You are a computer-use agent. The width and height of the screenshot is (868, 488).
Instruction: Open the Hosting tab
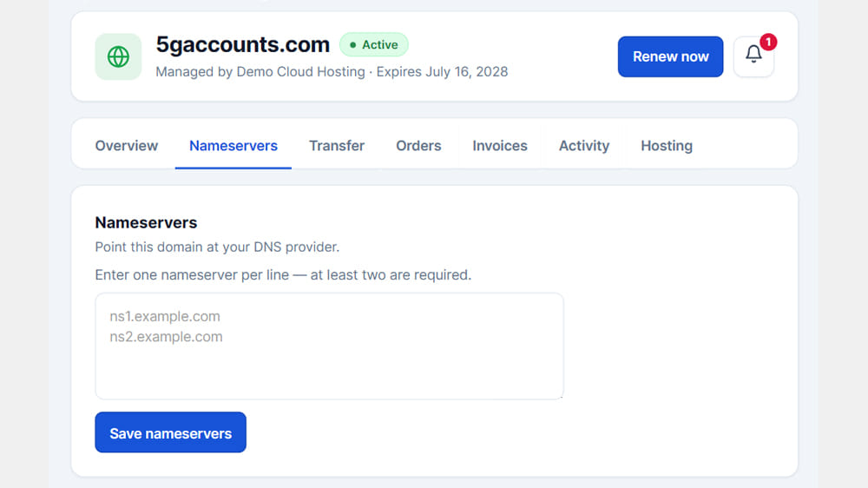pos(667,146)
